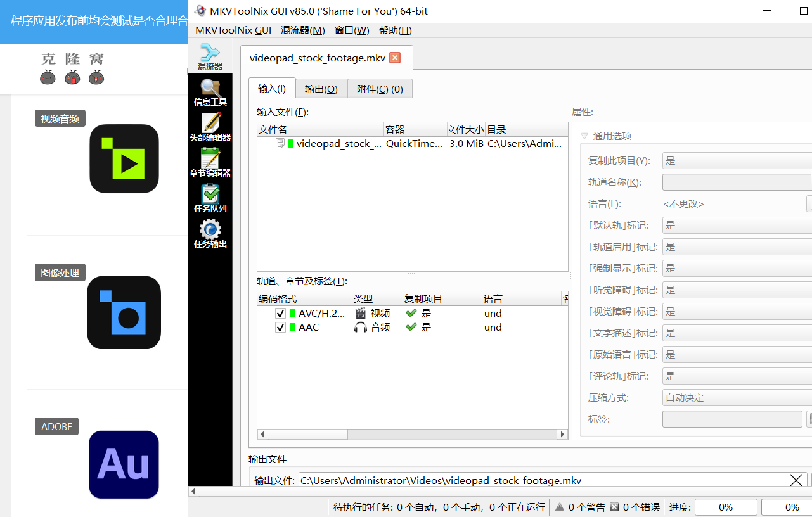Click the warnings triangle icon in status bar
This screenshot has width=812, height=517.
[560, 507]
